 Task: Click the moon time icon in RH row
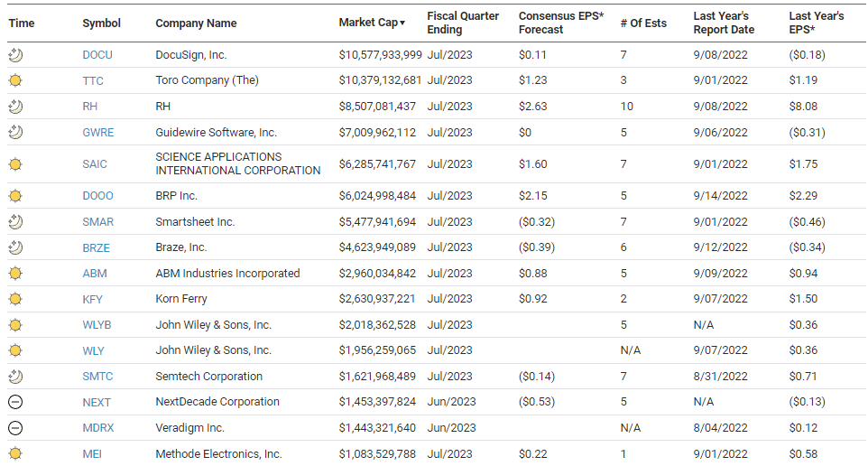(x=15, y=107)
